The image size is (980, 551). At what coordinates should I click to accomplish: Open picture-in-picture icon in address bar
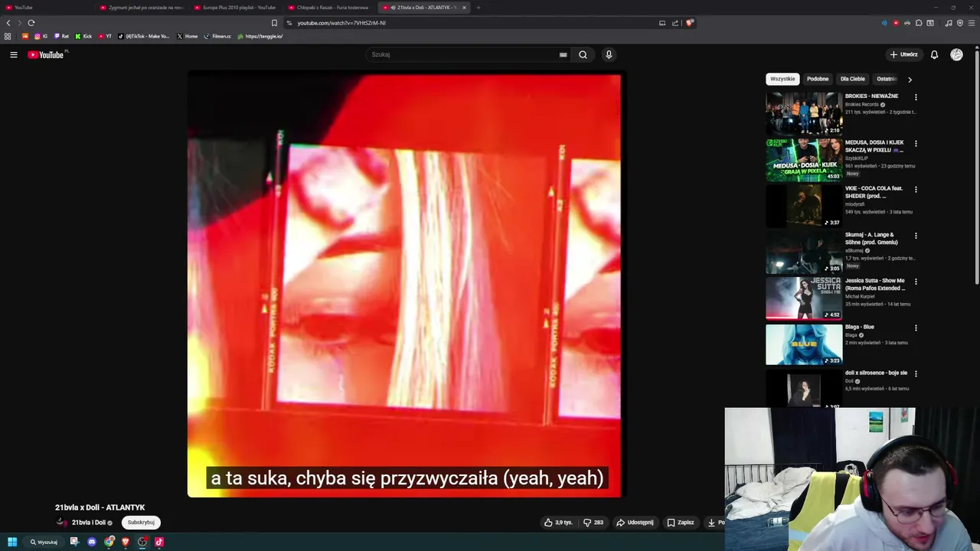click(x=662, y=23)
